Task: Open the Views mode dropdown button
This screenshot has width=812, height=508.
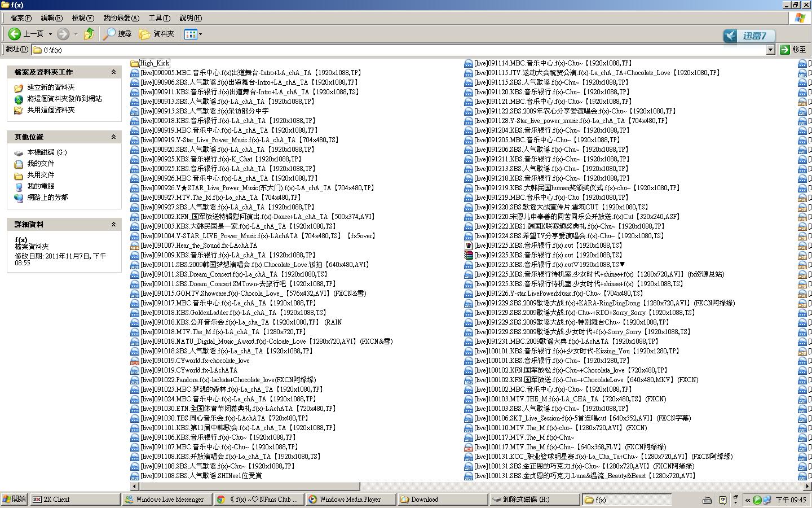Action: 193,34
